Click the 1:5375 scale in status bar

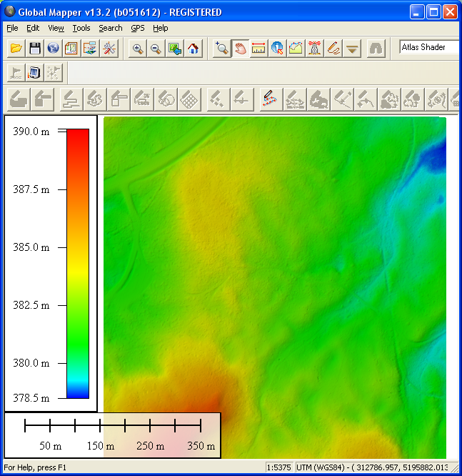[278, 467]
